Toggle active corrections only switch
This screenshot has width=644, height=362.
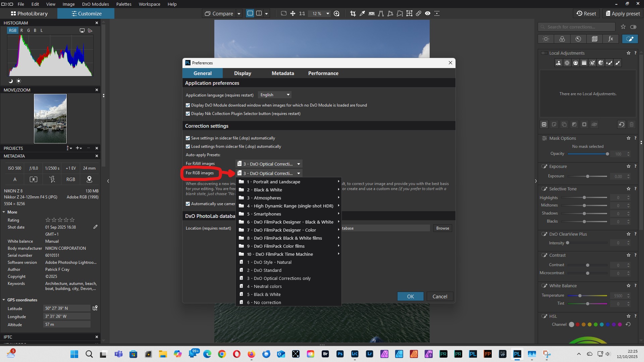[633, 27]
